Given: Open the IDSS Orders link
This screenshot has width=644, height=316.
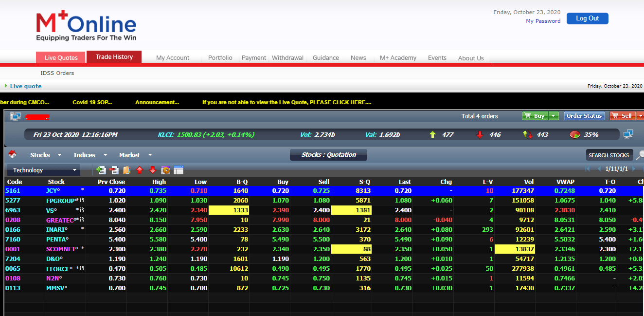Looking at the screenshot, I should coord(57,73).
